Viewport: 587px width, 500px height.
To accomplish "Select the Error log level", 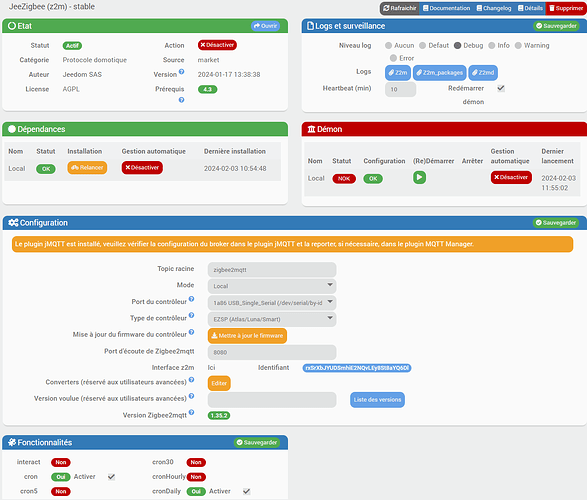I will coord(393,58).
